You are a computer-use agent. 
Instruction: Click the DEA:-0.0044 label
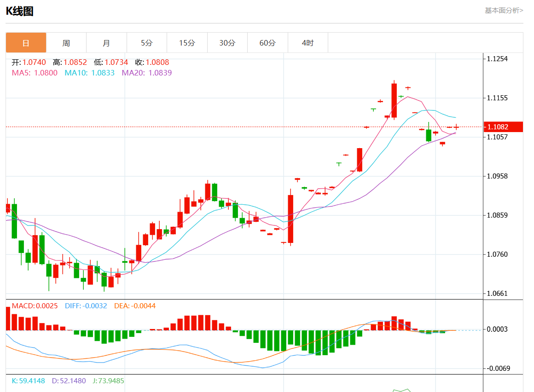tap(135, 306)
